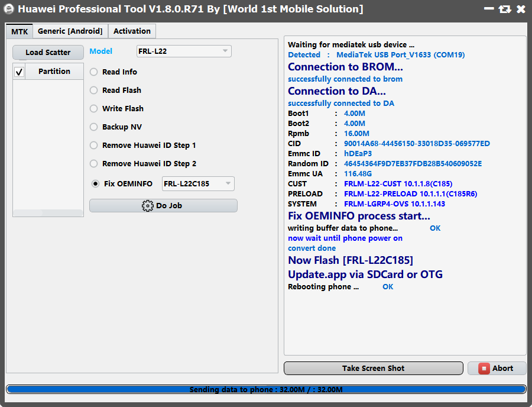The height and width of the screenshot is (407, 532).
Task: Click the detected MediaTek USB Port_V1633 (COM19) text
Action: click(400, 55)
